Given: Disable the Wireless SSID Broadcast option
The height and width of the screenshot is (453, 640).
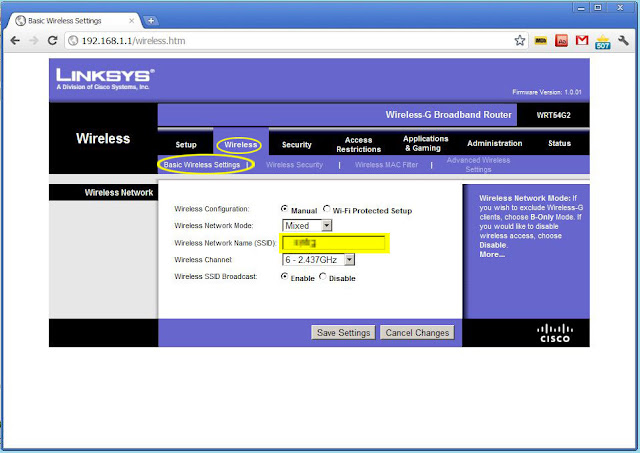Looking at the screenshot, I should coord(322,276).
